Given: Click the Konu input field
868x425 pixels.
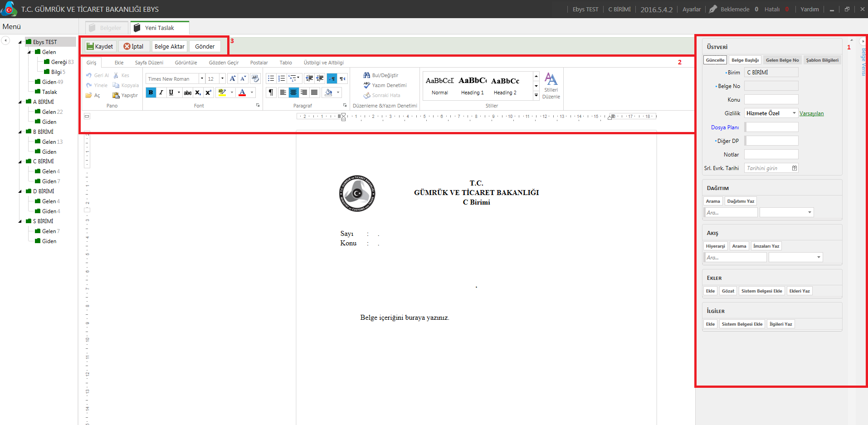Looking at the screenshot, I should pyautogui.click(x=771, y=99).
